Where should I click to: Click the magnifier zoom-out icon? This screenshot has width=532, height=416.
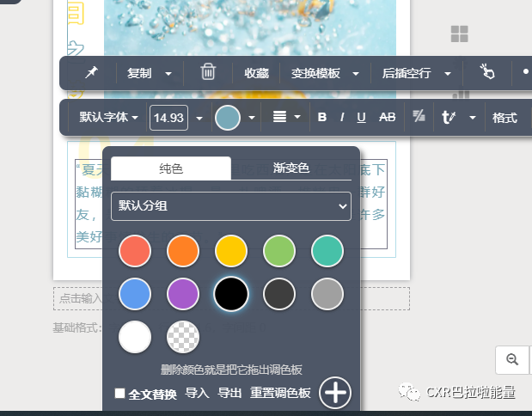[x=512, y=359]
